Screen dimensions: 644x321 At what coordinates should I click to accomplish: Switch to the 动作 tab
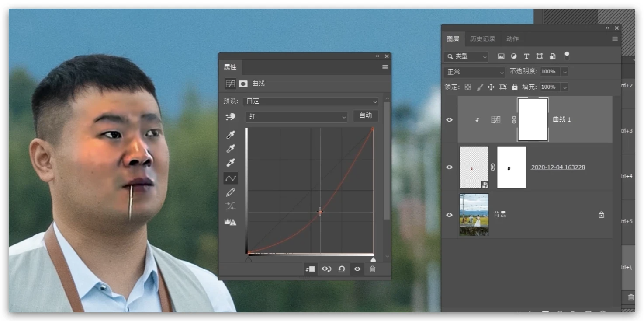[x=512, y=39]
